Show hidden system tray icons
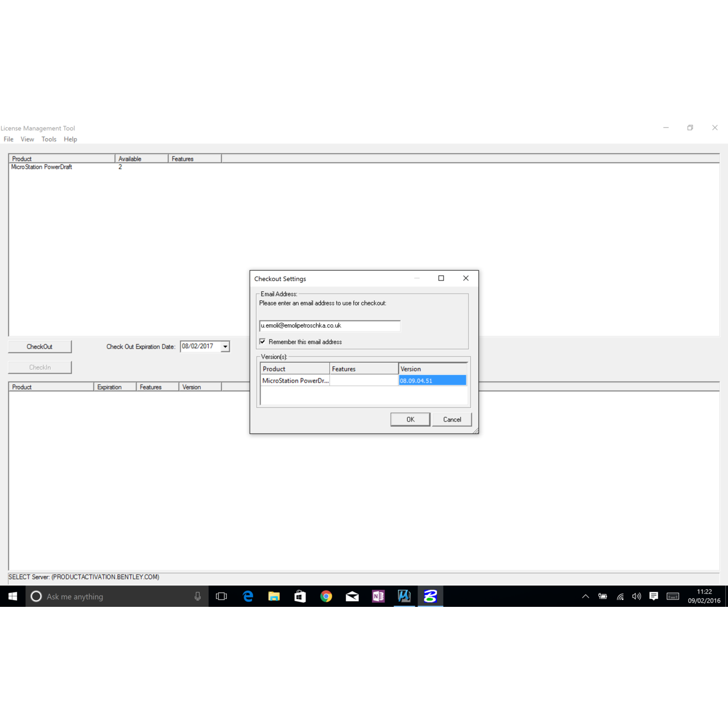The width and height of the screenshot is (728, 728). click(585, 596)
